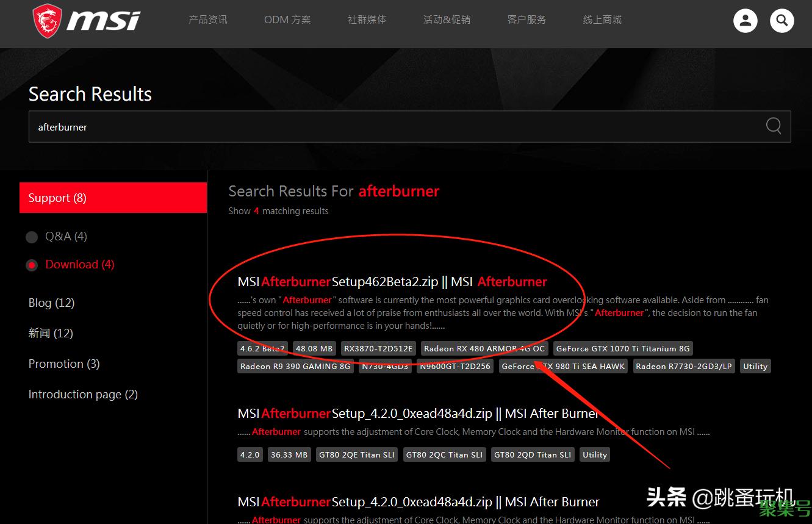Click the Radeon R9 390 GAMING 8G tag
The height and width of the screenshot is (524, 812).
pyautogui.click(x=295, y=366)
